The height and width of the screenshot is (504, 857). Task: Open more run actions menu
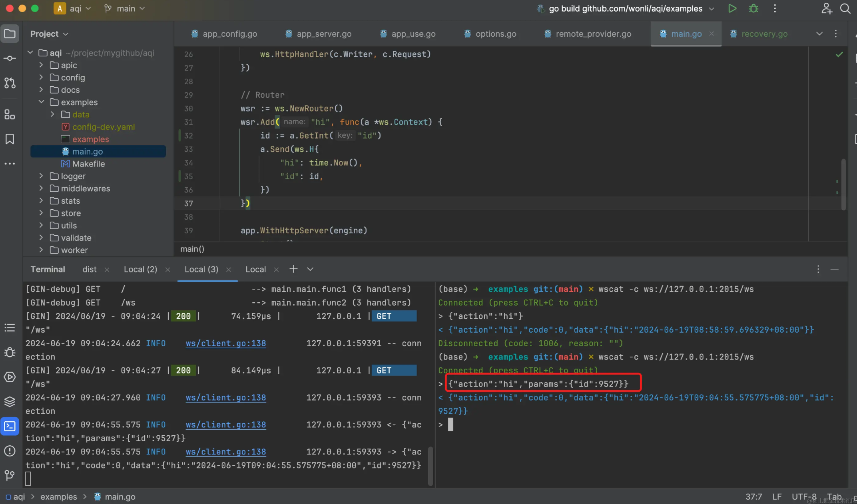(775, 8)
